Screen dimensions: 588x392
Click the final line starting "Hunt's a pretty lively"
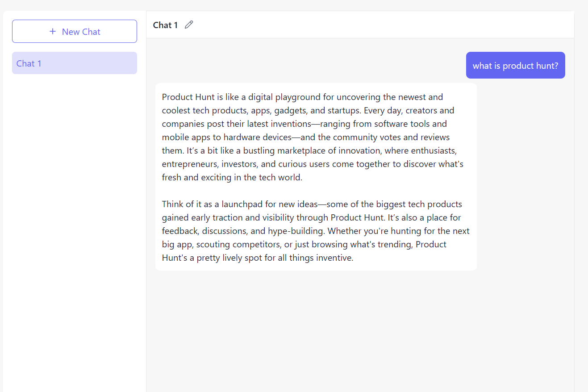[257, 258]
